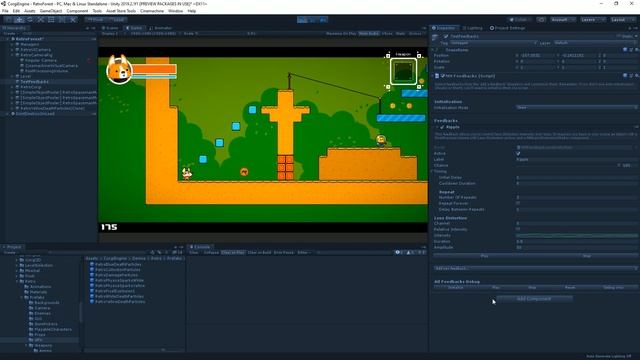
Task: Select the Rotate tool in the toolbar
Action: point(30,20)
